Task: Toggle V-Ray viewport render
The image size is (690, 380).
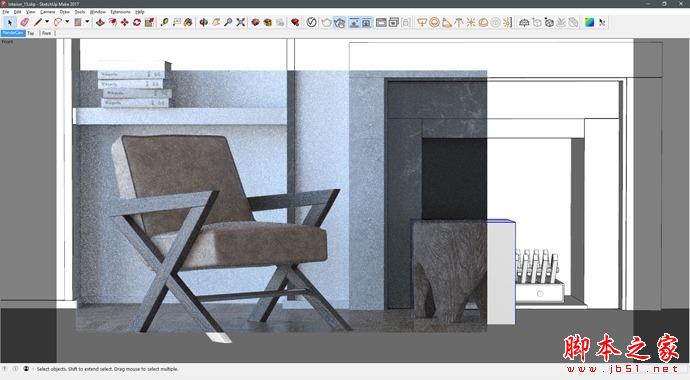Action: [354, 22]
